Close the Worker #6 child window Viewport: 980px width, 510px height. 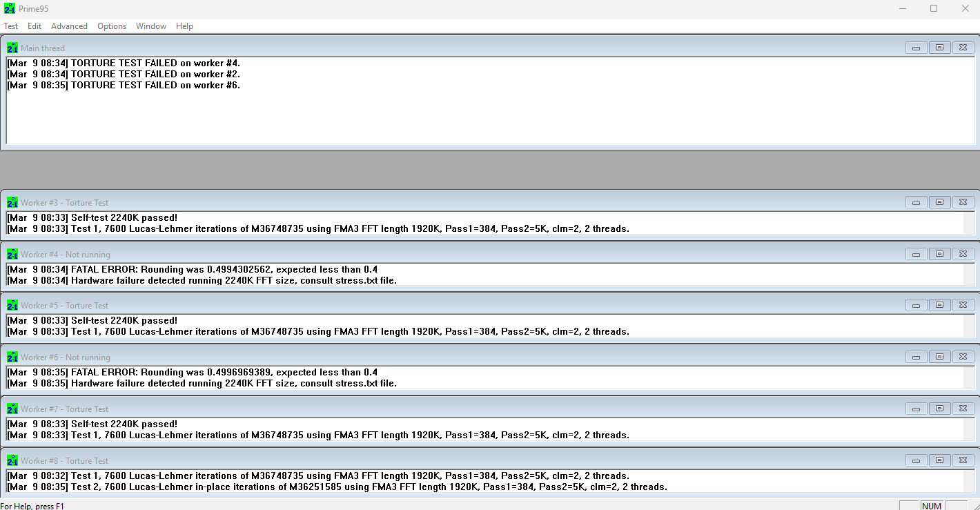[x=963, y=357]
